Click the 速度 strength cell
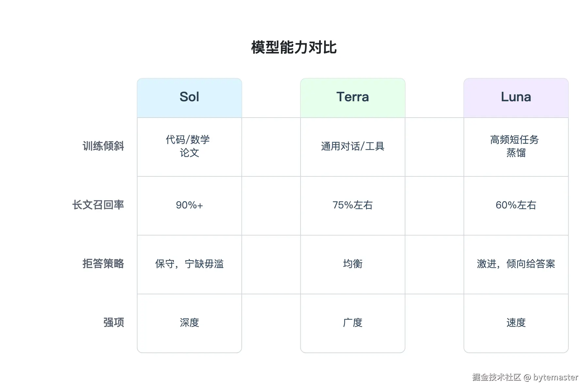 [x=516, y=323]
